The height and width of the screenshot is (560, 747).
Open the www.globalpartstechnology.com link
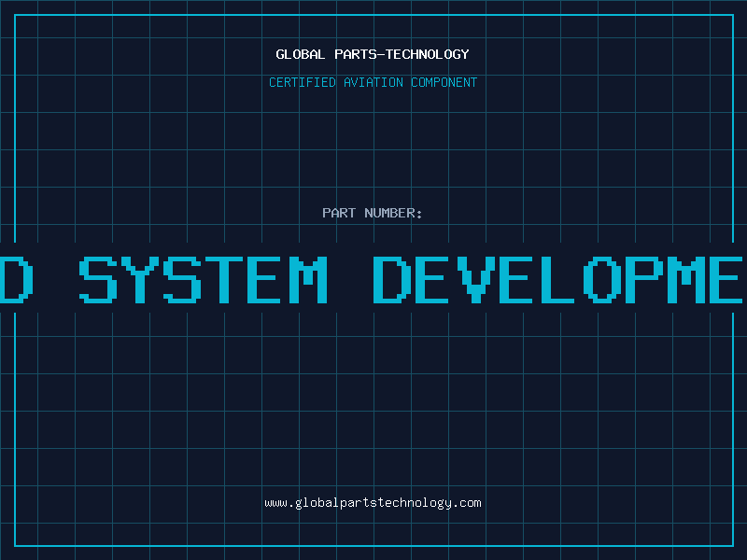[x=373, y=503]
